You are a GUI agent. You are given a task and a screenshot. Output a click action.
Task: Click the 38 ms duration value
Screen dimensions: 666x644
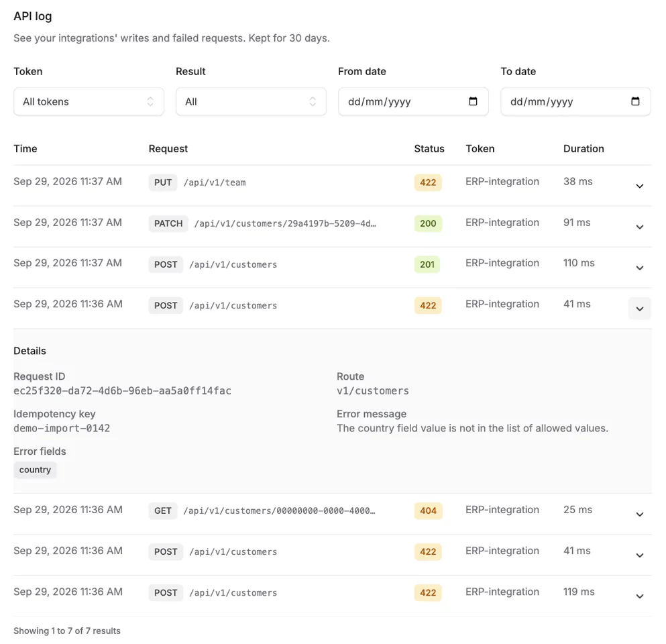(577, 181)
